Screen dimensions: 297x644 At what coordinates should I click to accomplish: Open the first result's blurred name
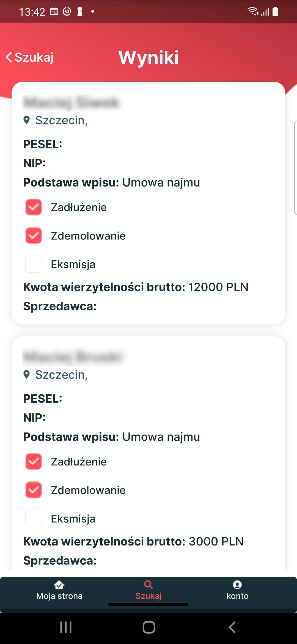click(x=71, y=102)
